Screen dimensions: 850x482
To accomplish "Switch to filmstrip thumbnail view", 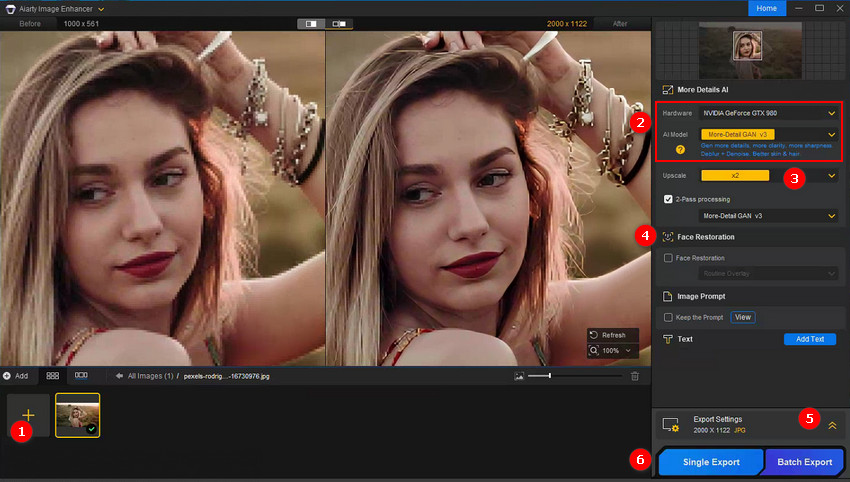I will point(81,376).
